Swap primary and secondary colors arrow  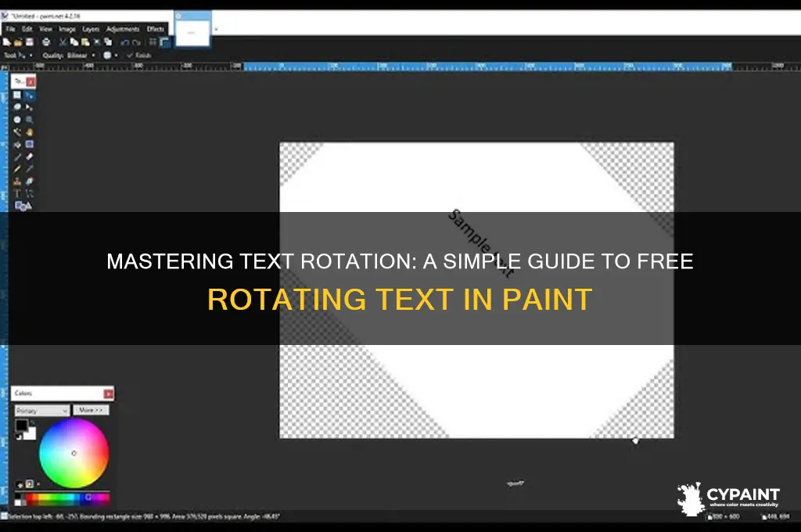(33, 422)
